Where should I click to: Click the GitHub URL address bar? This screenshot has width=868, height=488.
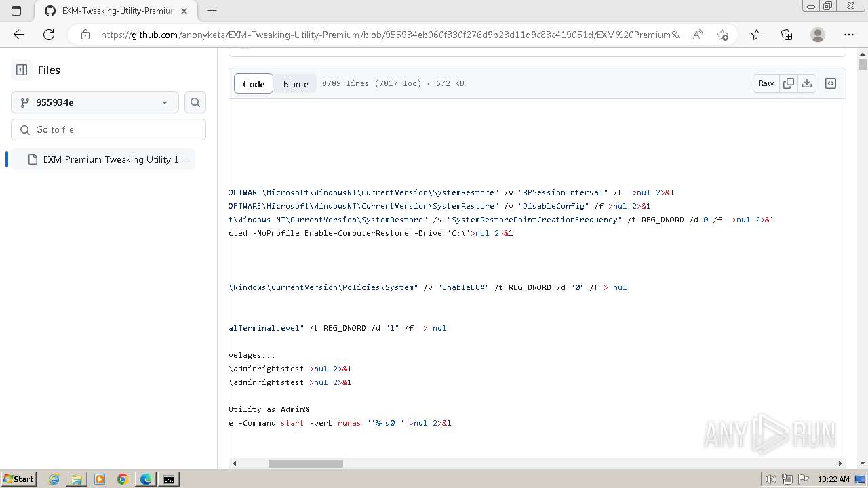(393, 35)
